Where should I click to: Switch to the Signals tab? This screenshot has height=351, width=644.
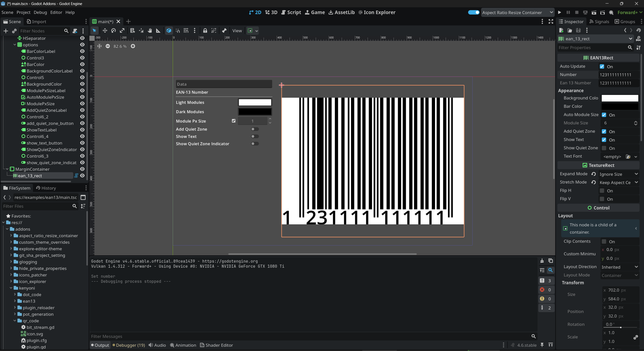599,22
